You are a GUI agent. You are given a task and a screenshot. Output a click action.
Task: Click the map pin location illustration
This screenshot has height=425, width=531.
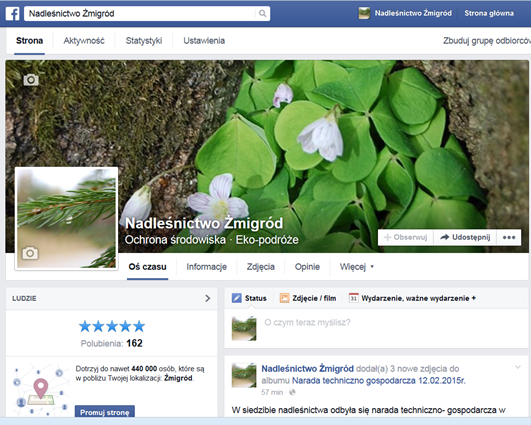tap(41, 389)
